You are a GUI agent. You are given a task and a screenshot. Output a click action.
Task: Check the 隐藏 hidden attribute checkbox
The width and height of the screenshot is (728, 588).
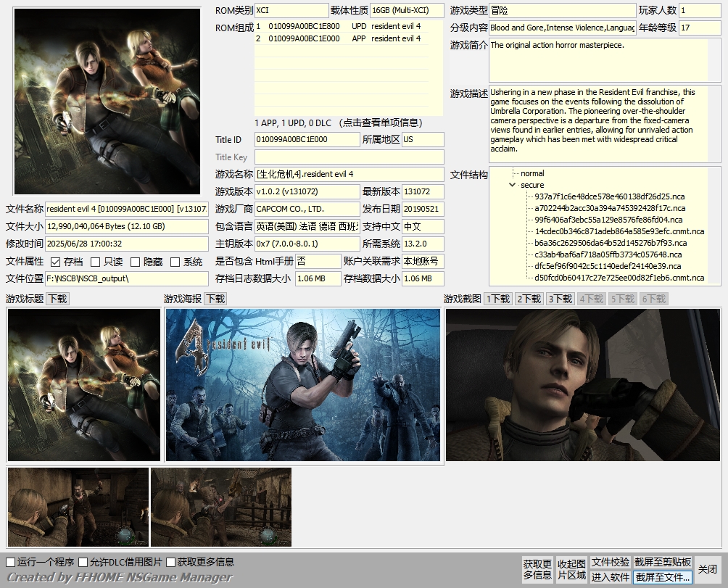(x=135, y=262)
